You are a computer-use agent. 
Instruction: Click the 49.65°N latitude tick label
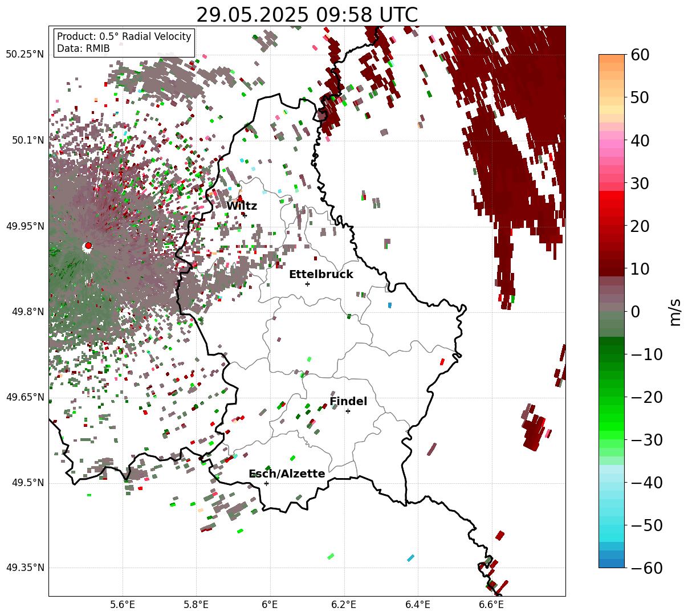pyautogui.click(x=25, y=397)
